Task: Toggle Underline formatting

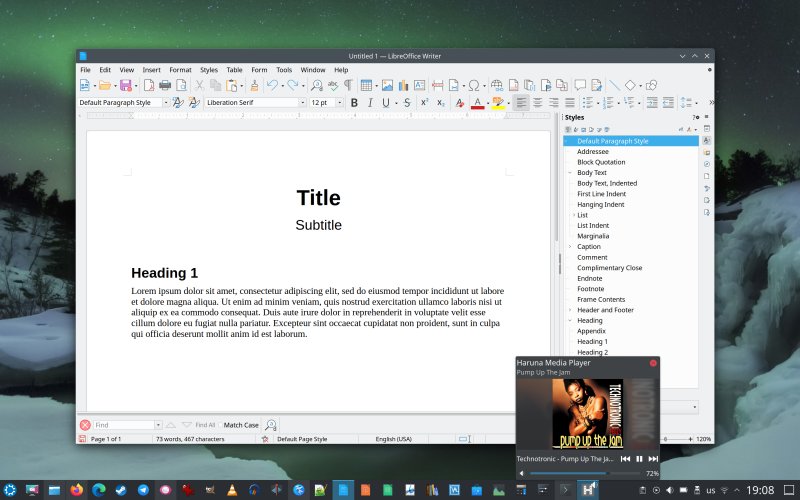Action: 386,103
